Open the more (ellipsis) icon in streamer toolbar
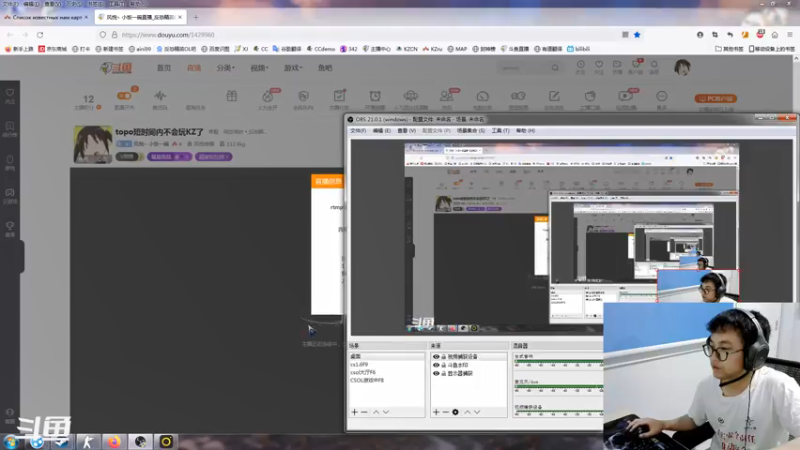Image resolution: width=800 pixels, height=450 pixels. (662, 98)
